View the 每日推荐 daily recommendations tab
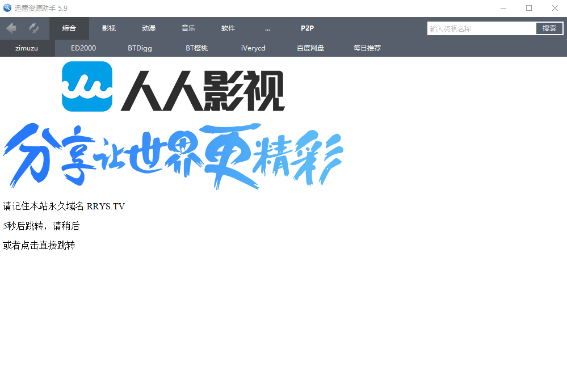Viewport: 567px width, 392px height. click(367, 48)
